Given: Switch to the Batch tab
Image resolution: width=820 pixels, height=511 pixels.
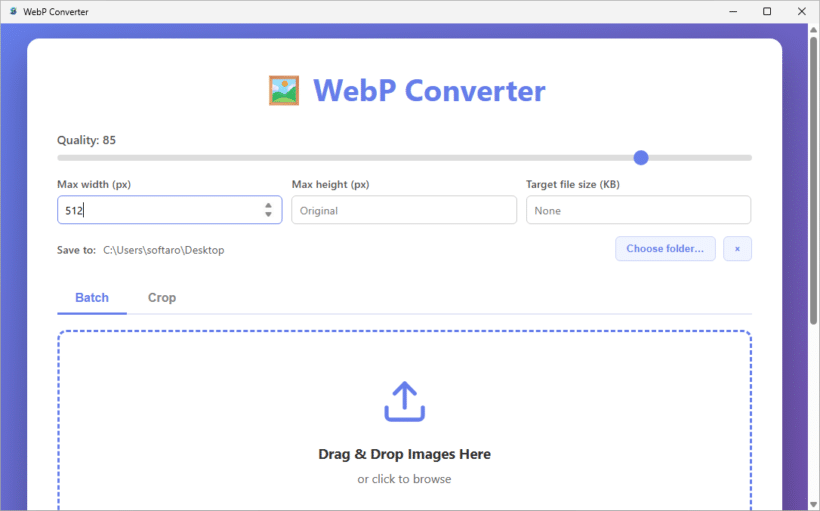Looking at the screenshot, I should click(92, 298).
